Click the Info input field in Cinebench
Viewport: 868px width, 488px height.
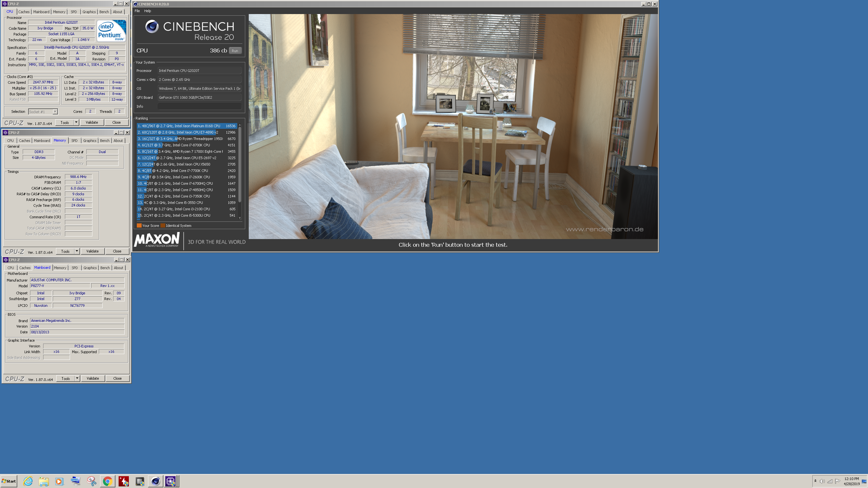pos(199,106)
